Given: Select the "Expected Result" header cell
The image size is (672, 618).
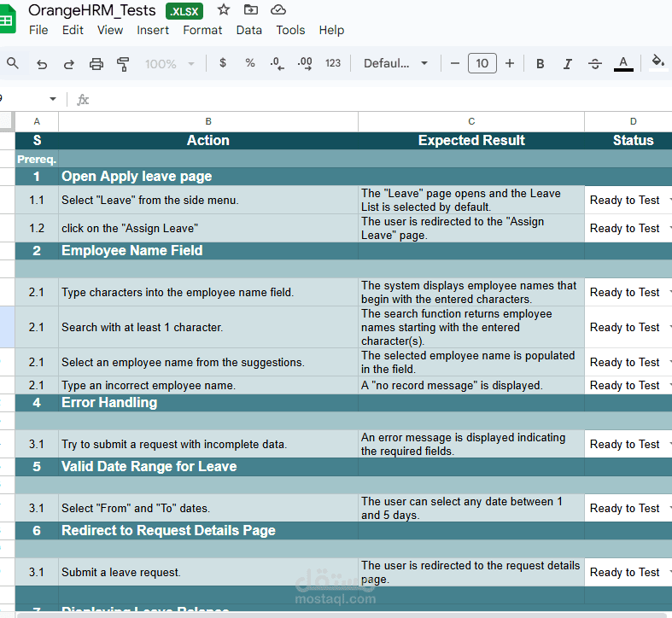Looking at the screenshot, I should point(471,140).
